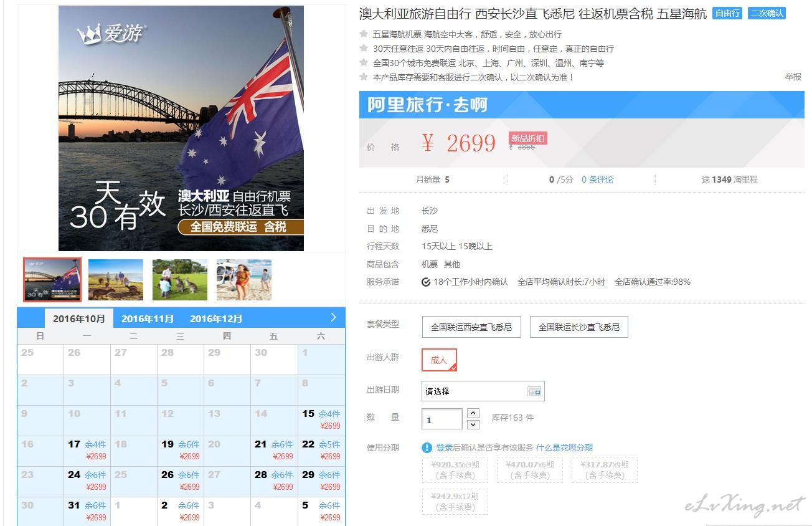
Task: Click the 月销量 5 sales text
Action: point(433,179)
